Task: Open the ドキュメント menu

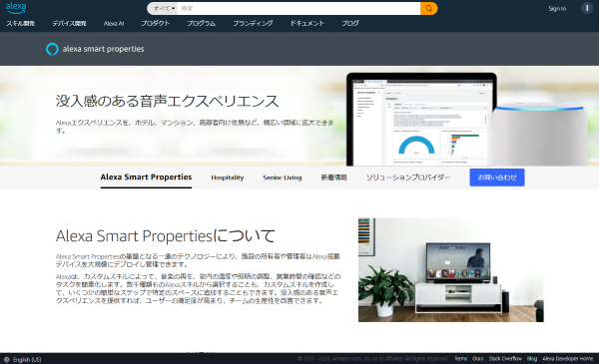Action: pos(307,23)
